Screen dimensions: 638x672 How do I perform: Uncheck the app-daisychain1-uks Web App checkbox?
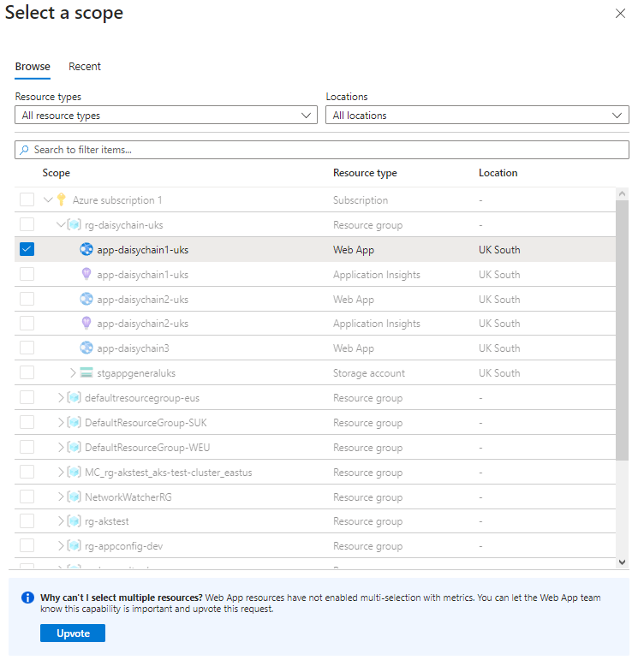(x=27, y=249)
